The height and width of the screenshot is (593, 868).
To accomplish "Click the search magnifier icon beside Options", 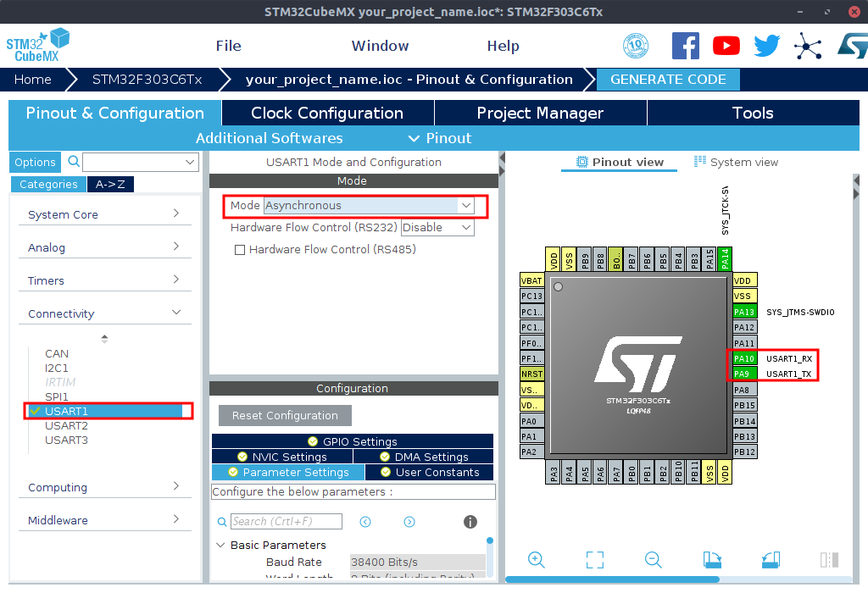I will [x=74, y=162].
